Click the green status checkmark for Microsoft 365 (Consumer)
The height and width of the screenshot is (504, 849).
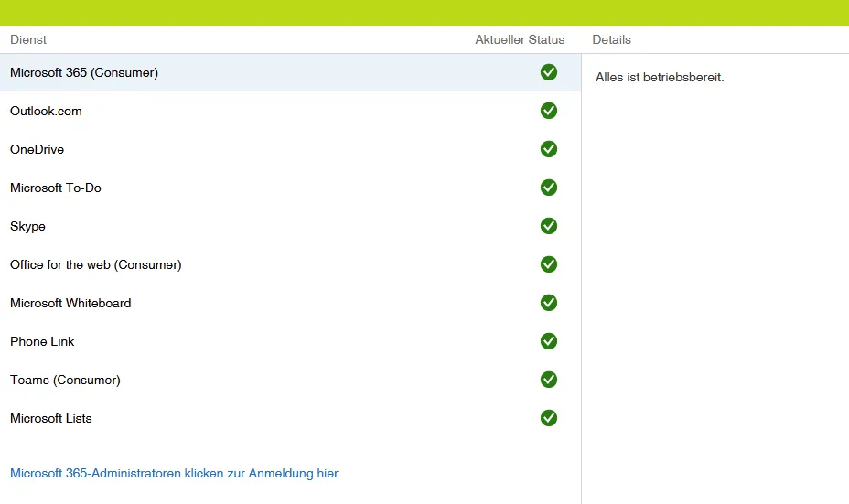549,72
